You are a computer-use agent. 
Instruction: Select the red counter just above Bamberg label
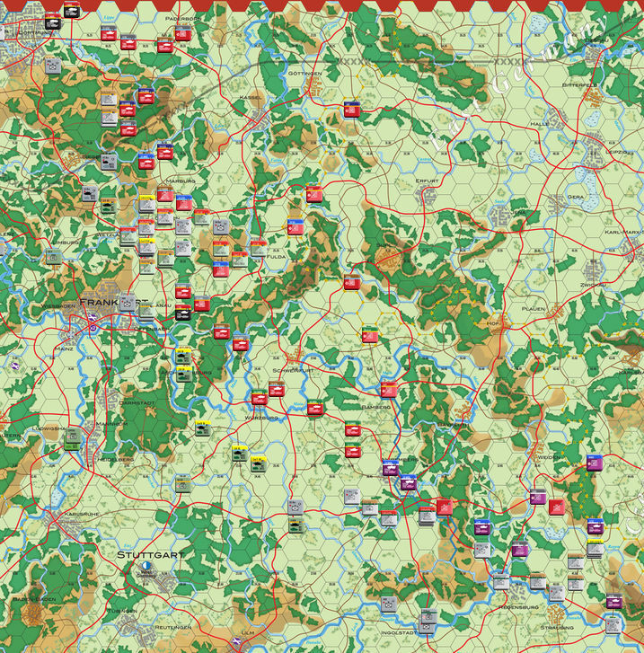pos(389,390)
